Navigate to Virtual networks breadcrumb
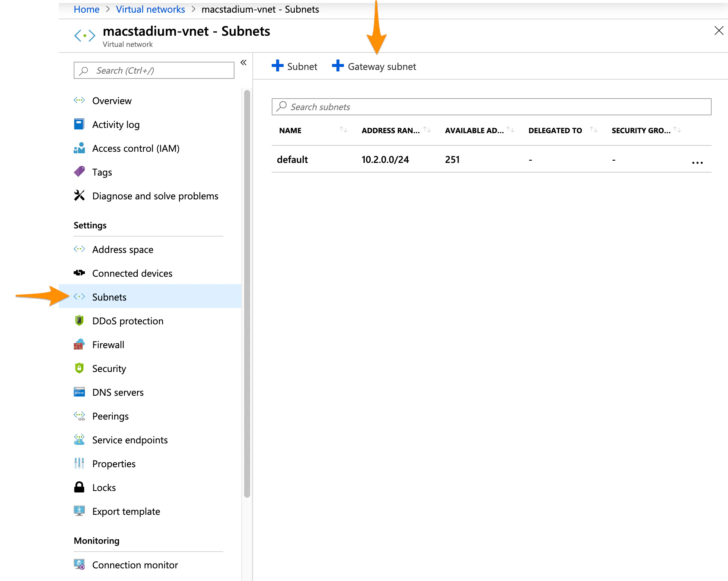The image size is (728, 581). point(150,9)
